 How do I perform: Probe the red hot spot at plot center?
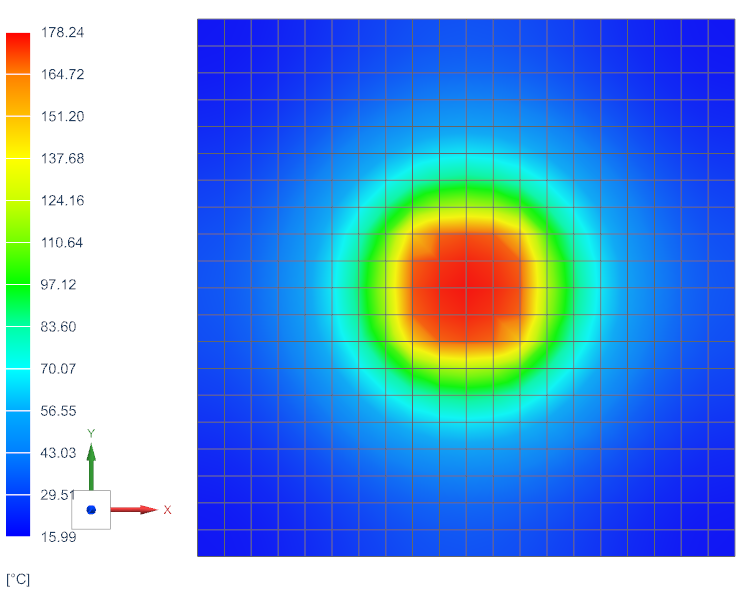(465, 287)
